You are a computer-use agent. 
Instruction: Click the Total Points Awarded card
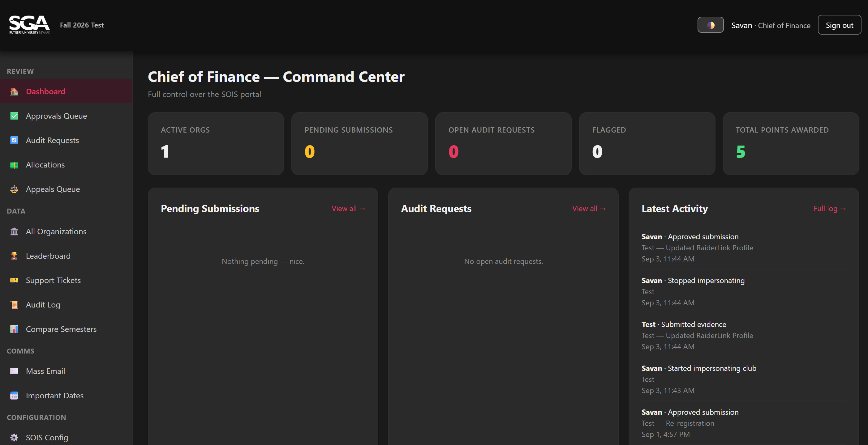click(x=790, y=144)
